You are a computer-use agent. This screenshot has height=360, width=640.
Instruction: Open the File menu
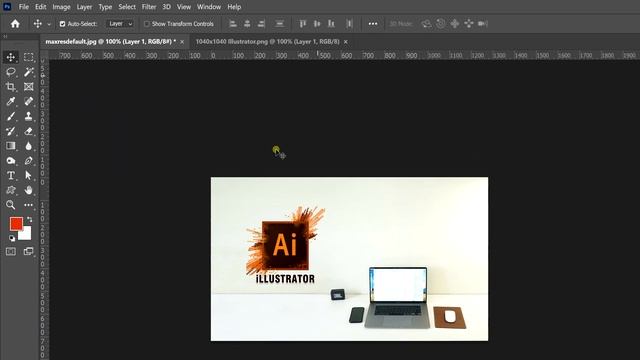coord(24,7)
